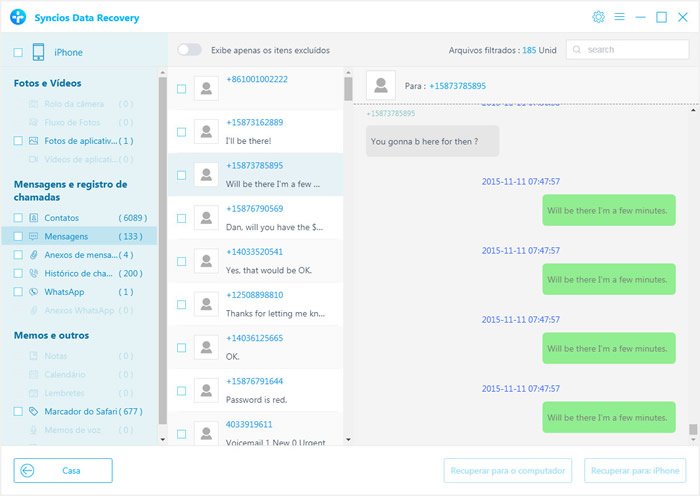The height and width of the screenshot is (496, 700).
Task: Open conversation 'Yes, that would be OK.'
Action: click(255, 261)
